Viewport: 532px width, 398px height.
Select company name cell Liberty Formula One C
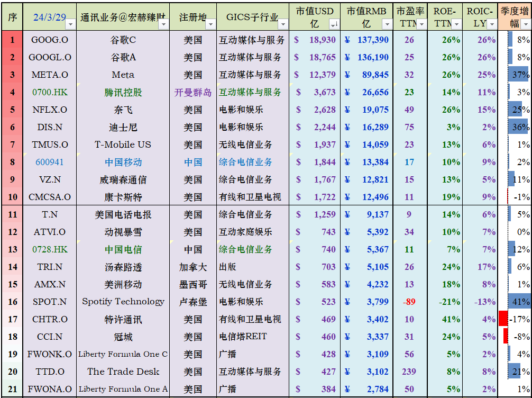coord(123,354)
